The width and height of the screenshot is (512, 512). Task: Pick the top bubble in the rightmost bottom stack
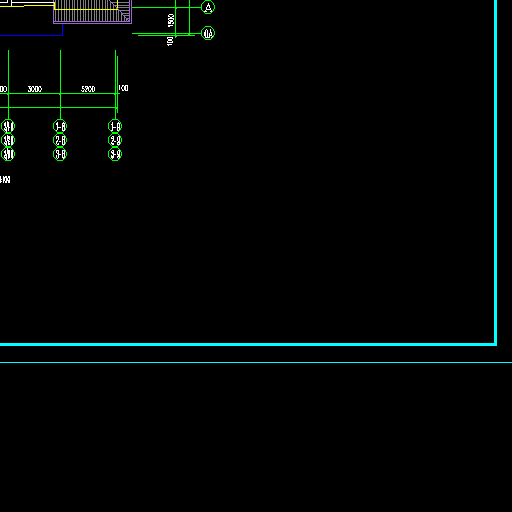[115, 126]
